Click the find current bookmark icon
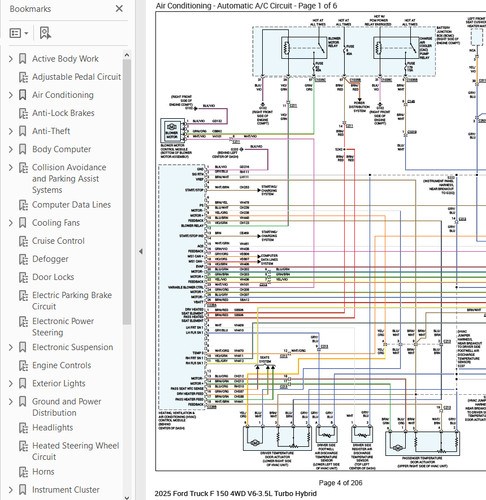Screen dimensions: 486x500 [x=45, y=33]
